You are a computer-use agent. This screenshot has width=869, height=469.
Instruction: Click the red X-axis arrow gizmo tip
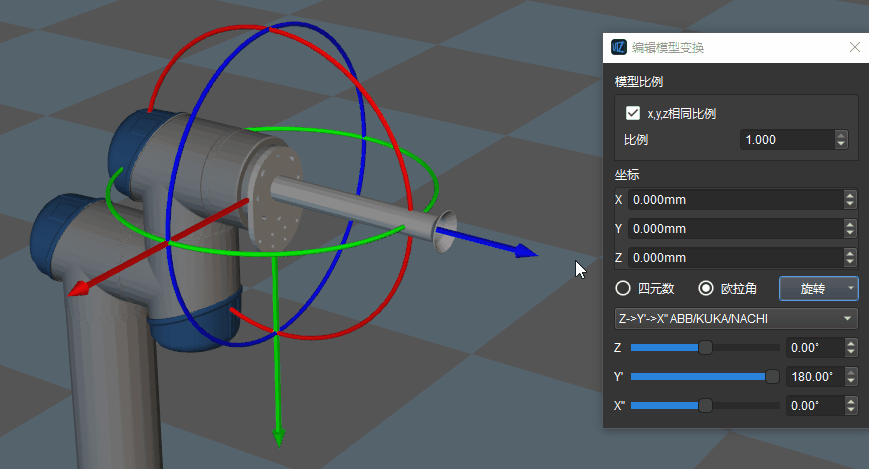(x=75, y=291)
